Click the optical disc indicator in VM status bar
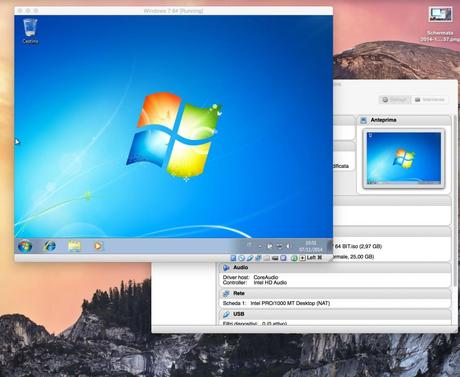 [x=242, y=258]
